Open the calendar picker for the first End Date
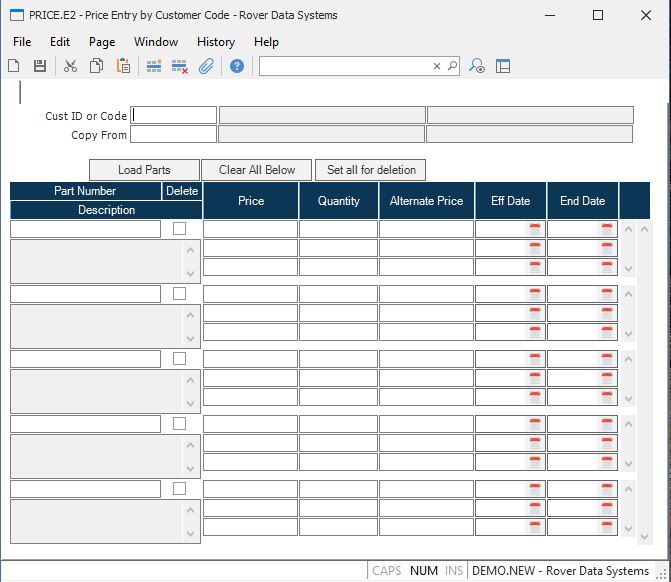Screen dimensions: 671x582 (607, 229)
